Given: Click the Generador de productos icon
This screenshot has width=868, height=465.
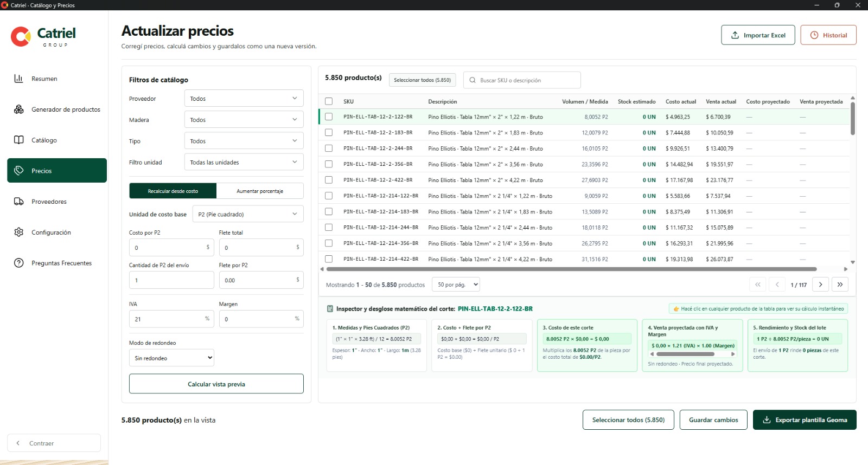Looking at the screenshot, I should (18, 109).
